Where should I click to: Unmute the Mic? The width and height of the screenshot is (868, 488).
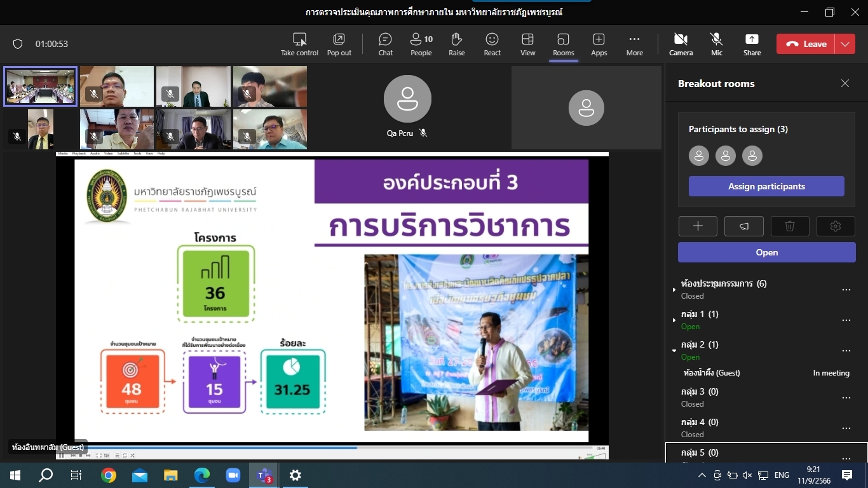716,44
